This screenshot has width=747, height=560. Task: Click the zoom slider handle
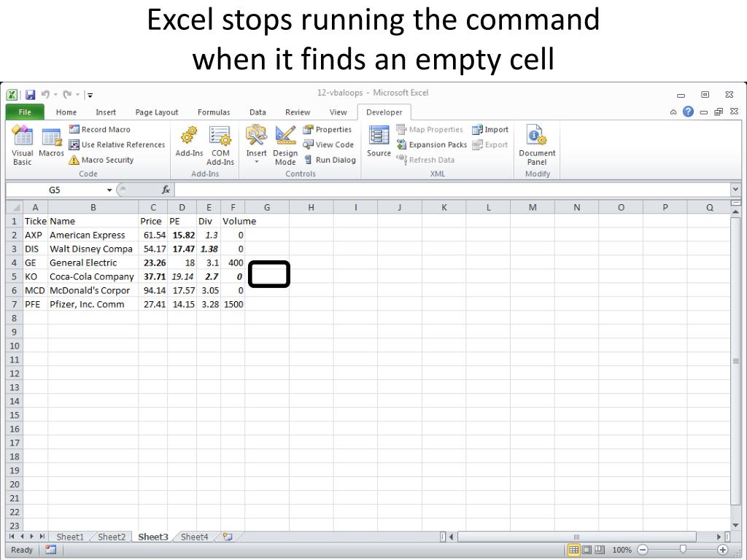pos(683,550)
